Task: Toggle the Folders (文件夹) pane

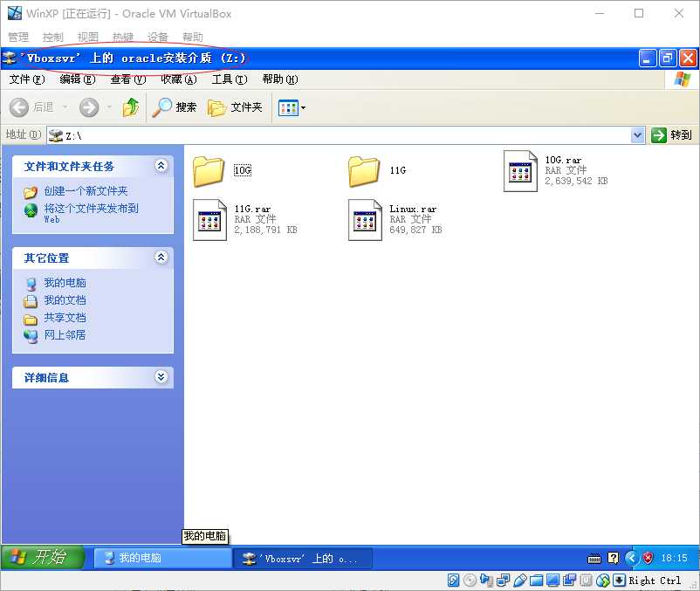Action: (236, 107)
